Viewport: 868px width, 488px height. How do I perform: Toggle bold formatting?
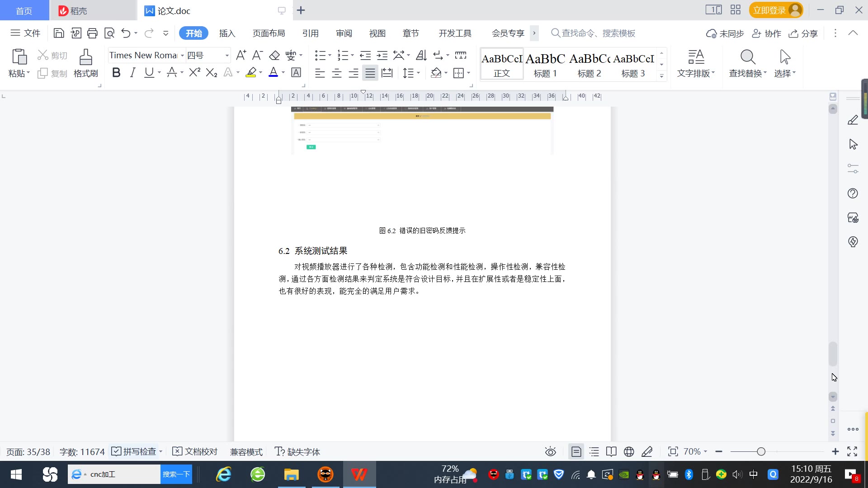click(x=116, y=73)
